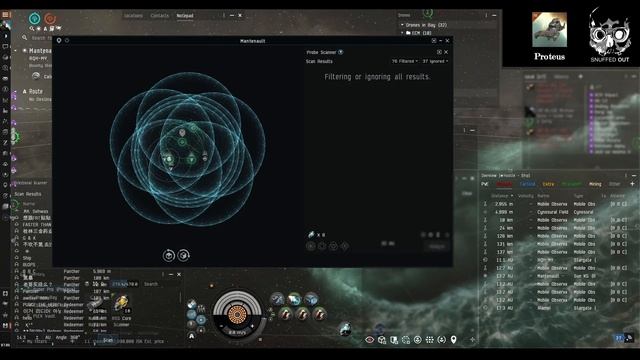Toggle autopilot A button on HUD
The height and width of the screenshot is (360, 640).
click(x=191, y=336)
